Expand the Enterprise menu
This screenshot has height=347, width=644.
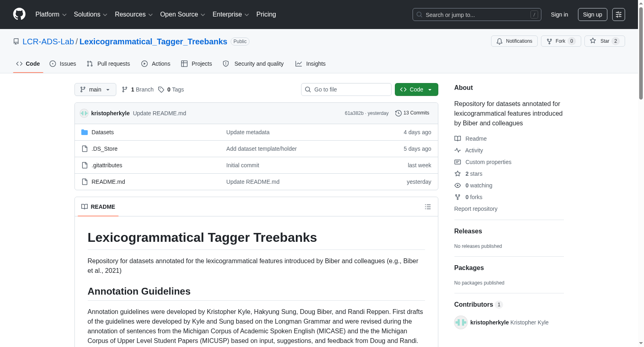(x=231, y=15)
